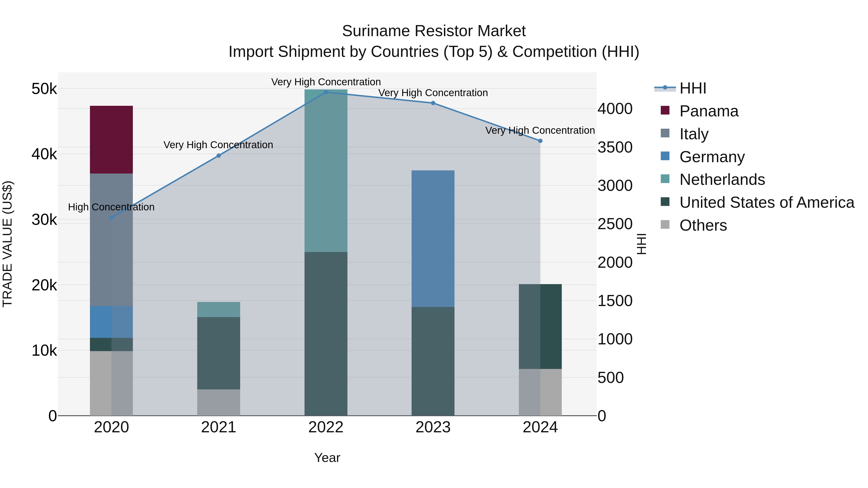
Task: Click the rotated 'HHI' right axis title
Action: tap(642, 244)
